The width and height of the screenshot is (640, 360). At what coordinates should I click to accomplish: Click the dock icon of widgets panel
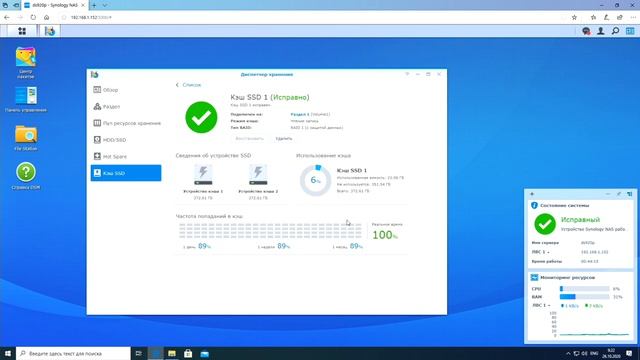click(630, 194)
